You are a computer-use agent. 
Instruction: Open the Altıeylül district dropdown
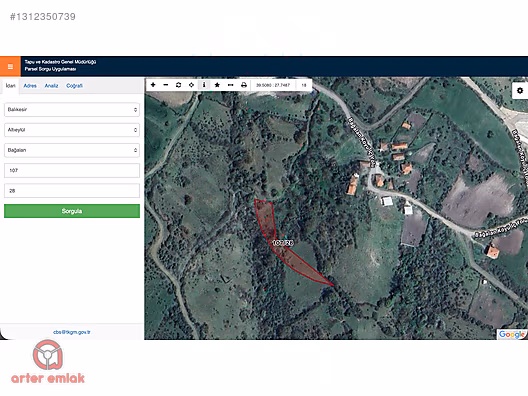72,130
